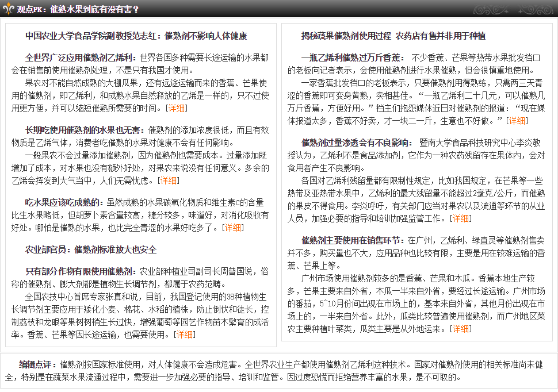Open 详细 link after 人们无需忧虑
The height and width of the screenshot is (392, 558).
pos(168,180)
